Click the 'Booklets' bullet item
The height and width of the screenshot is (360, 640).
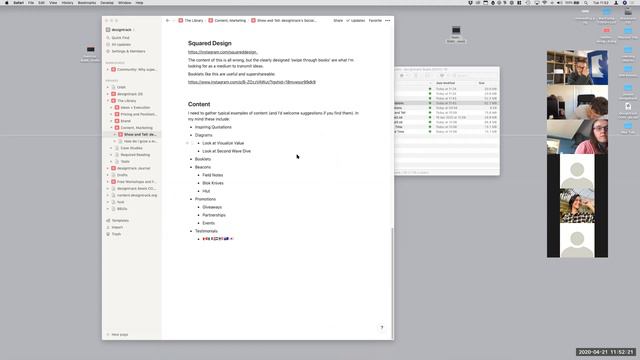[x=203, y=159]
